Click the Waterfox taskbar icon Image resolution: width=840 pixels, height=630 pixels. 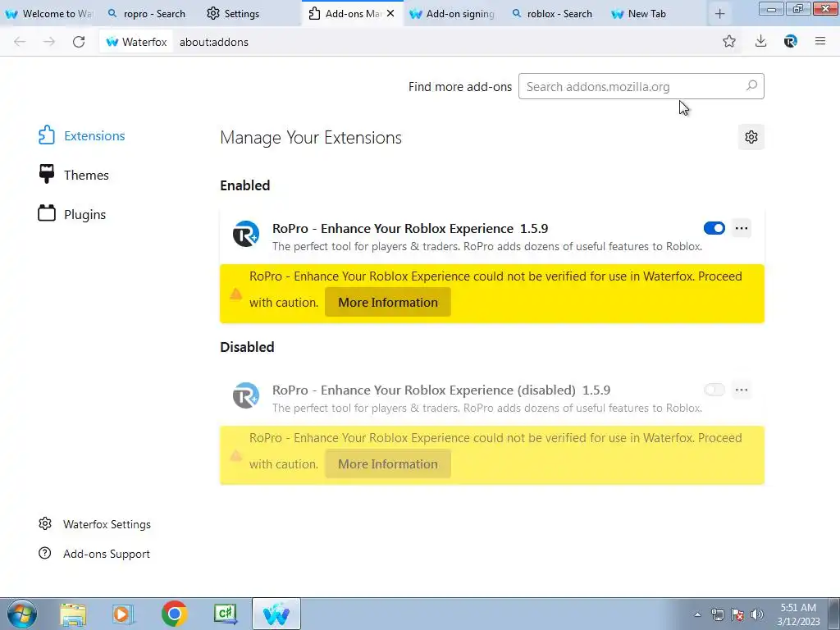pyautogui.click(x=276, y=614)
